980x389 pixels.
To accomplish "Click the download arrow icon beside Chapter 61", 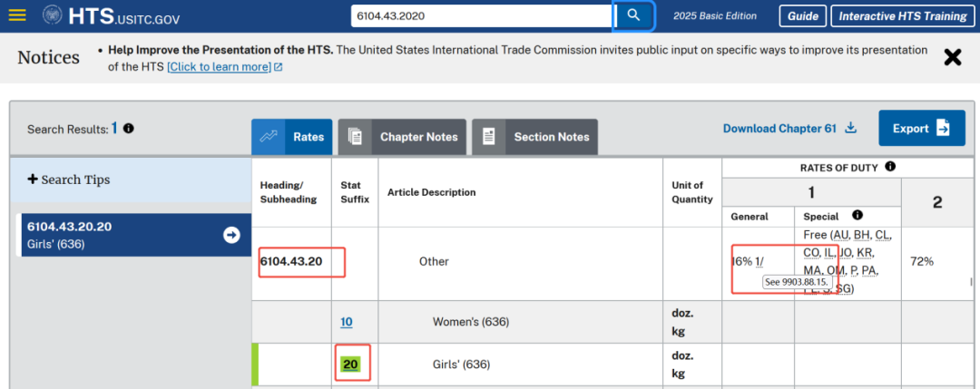I will click(x=850, y=128).
